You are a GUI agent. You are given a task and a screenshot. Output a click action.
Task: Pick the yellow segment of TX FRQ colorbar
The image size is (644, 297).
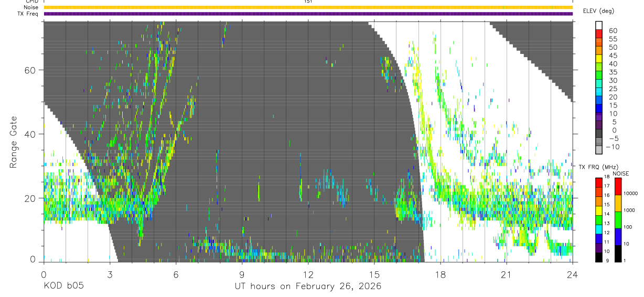coord(598,211)
